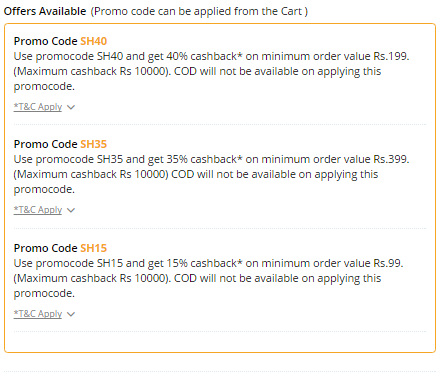The width and height of the screenshot is (447, 374).
Task: Click the Rs.399 minimum order value
Action: coord(391,159)
